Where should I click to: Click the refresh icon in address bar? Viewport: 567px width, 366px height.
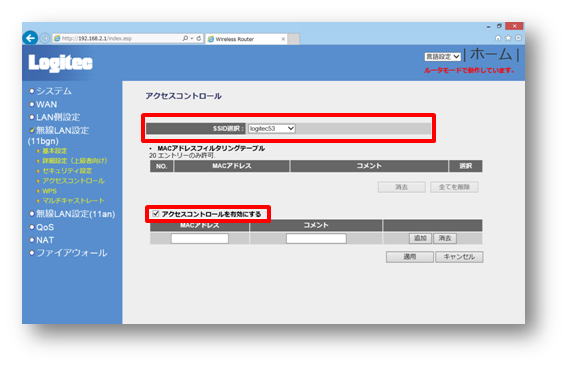point(199,38)
